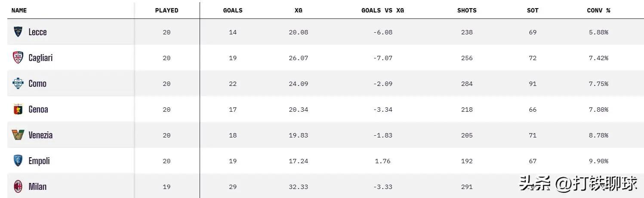Sort by XG column header
The height and width of the screenshot is (198, 644).
[298, 10]
